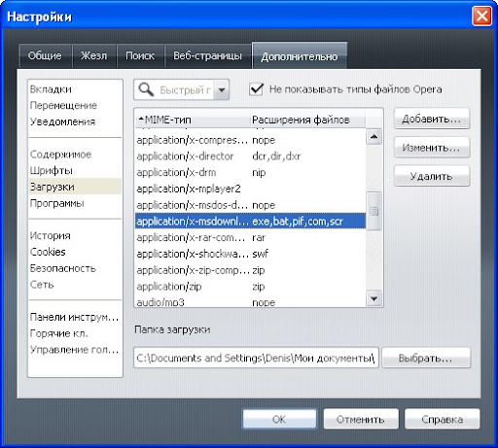Select Управление гол... in the sidebar
Image resolution: width=498 pixels, height=448 pixels.
coord(75,350)
